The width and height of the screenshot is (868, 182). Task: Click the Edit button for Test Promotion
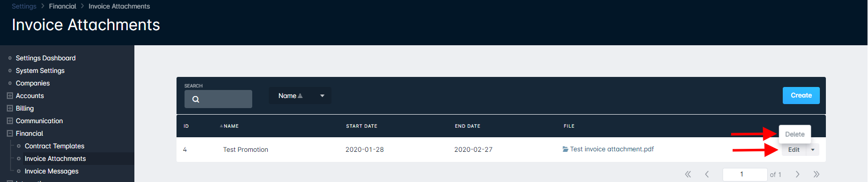pos(794,150)
